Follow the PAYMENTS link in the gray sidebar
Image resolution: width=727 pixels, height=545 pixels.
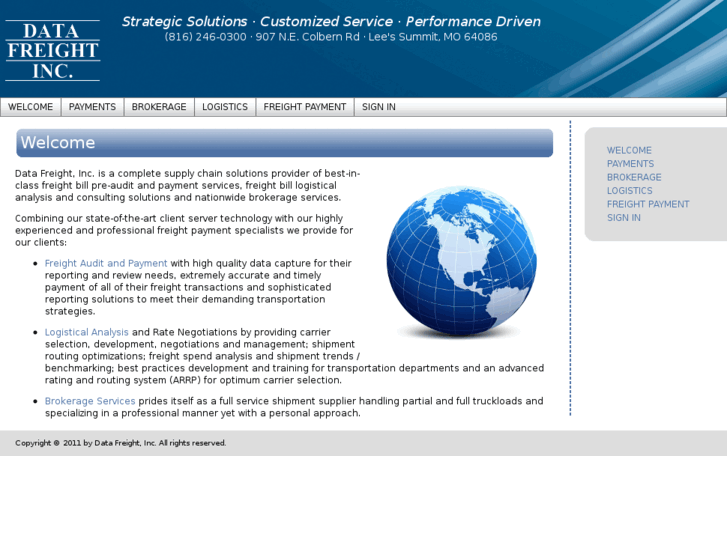[630, 164]
